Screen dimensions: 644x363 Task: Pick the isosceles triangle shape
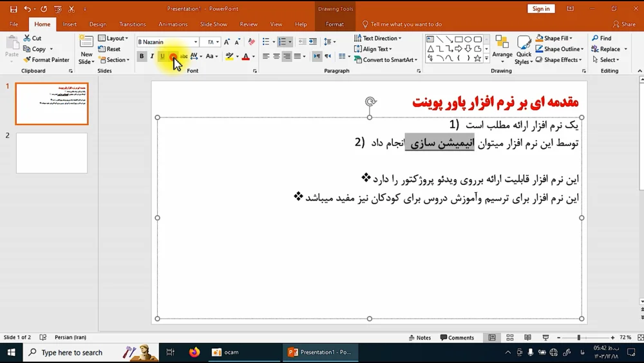pyautogui.click(x=430, y=49)
